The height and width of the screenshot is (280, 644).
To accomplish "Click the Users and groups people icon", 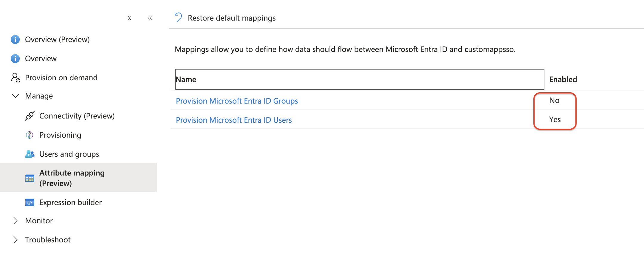I will tap(30, 154).
